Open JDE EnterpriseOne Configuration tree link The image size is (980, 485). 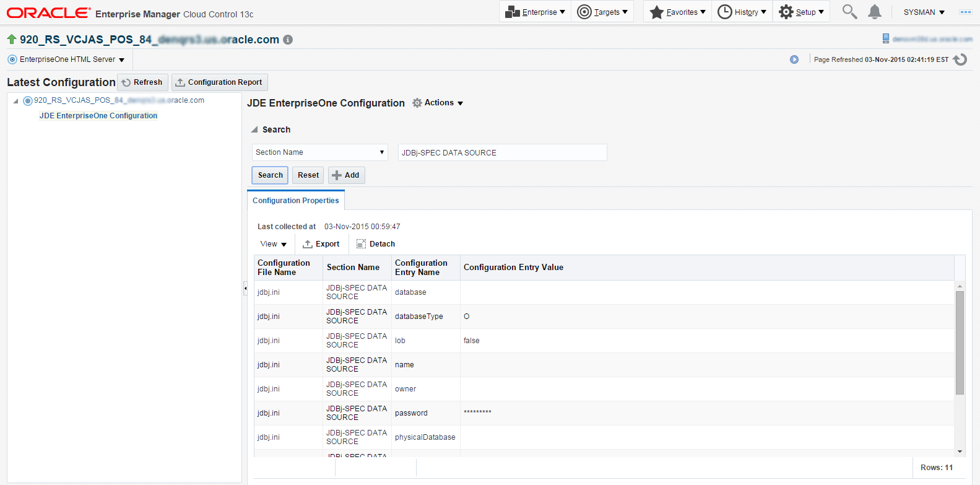(x=98, y=116)
